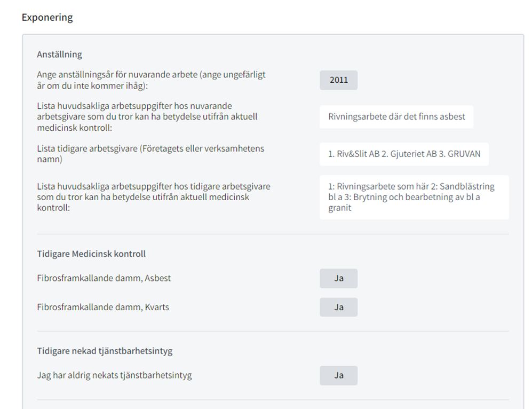Click the current employer tasks question label

pyautogui.click(x=147, y=117)
